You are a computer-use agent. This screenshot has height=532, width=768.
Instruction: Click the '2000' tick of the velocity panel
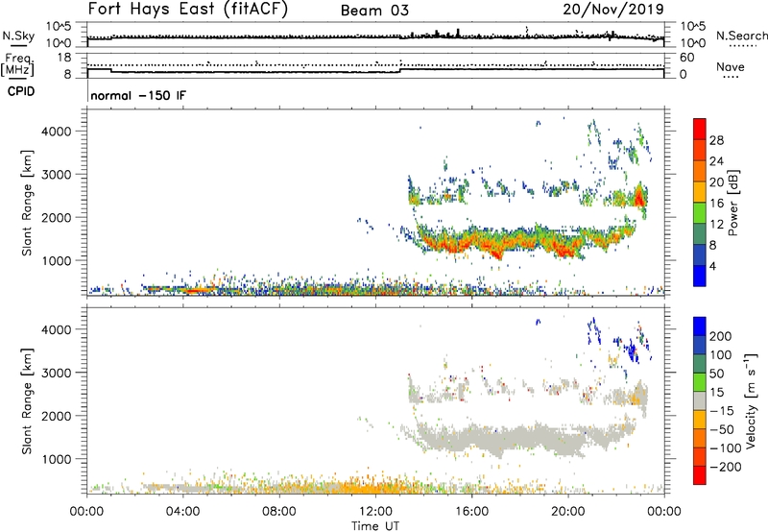tap(56, 416)
